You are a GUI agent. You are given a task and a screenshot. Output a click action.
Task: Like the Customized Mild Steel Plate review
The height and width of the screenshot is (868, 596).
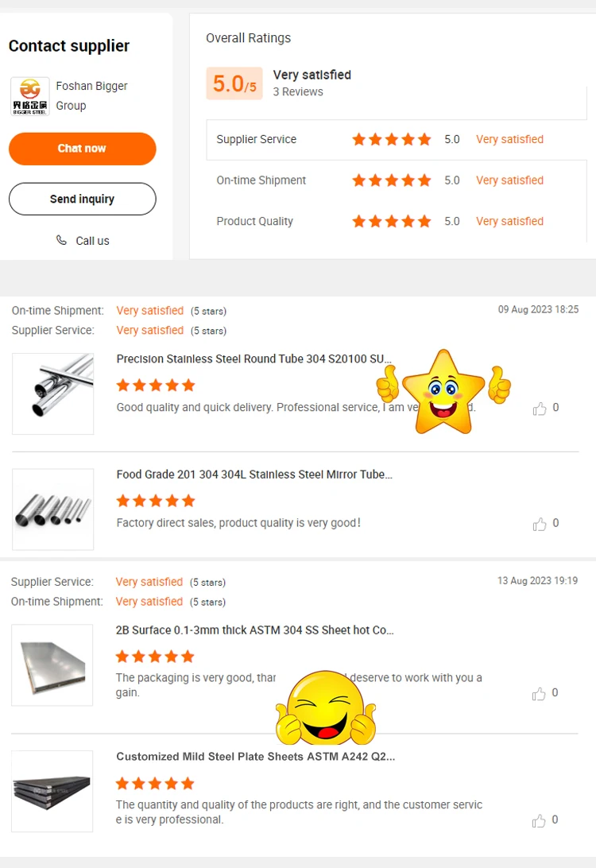pyautogui.click(x=539, y=820)
